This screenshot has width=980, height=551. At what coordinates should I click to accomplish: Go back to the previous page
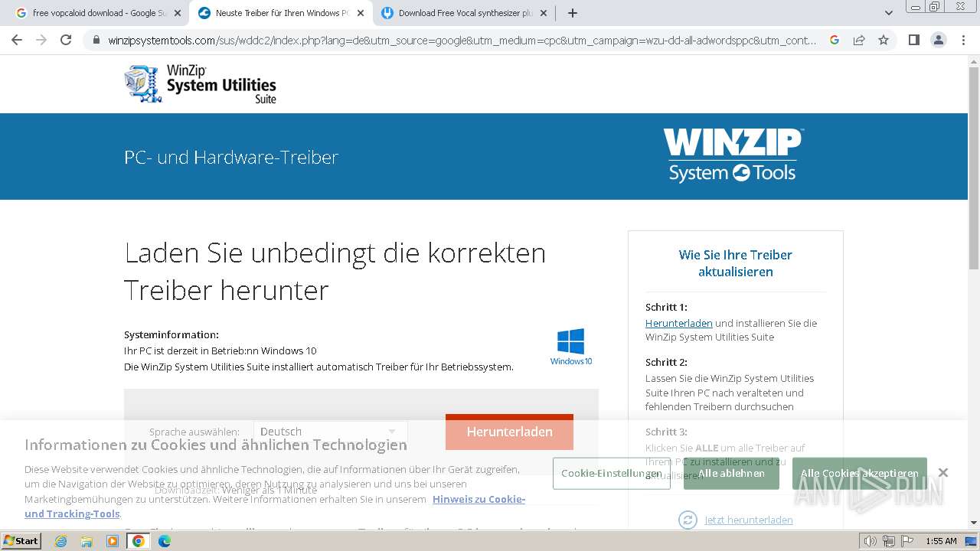click(17, 40)
